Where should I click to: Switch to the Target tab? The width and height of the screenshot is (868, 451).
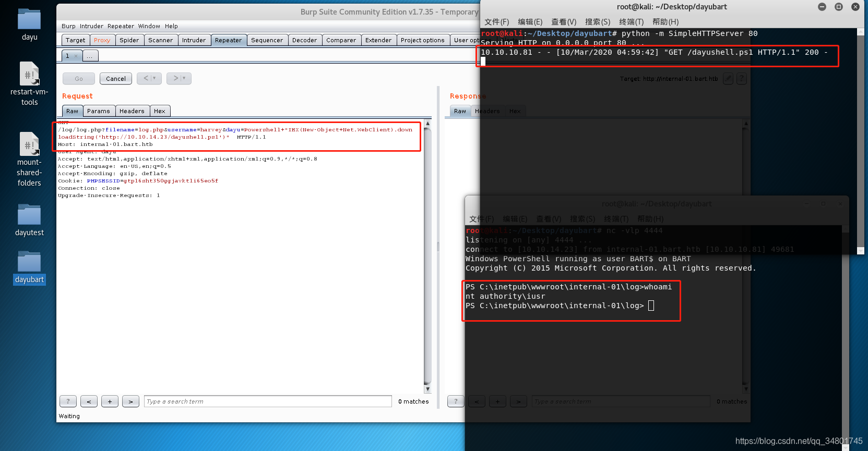point(75,40)
